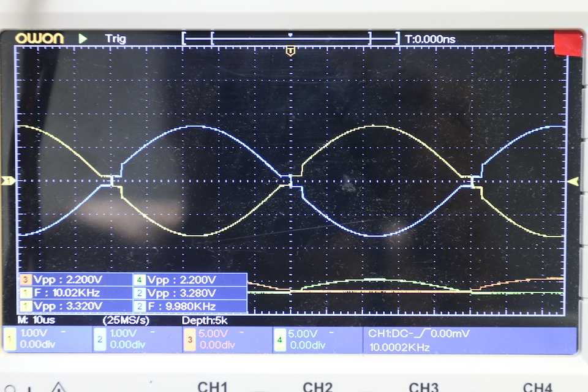Screen dimensions: 588x392
Task: Click the channel 3 orange indicator box
Action: [x=190, y=339]
